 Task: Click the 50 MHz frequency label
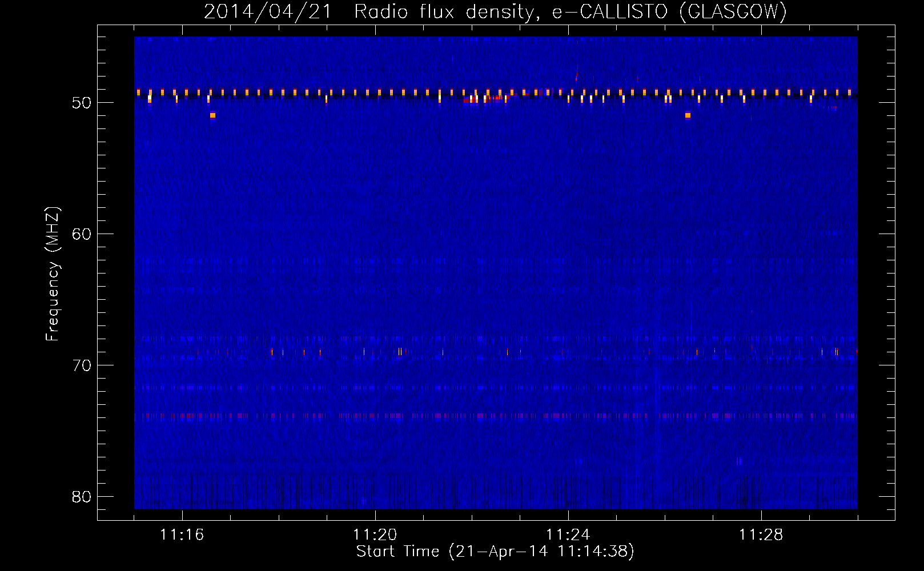82,103
